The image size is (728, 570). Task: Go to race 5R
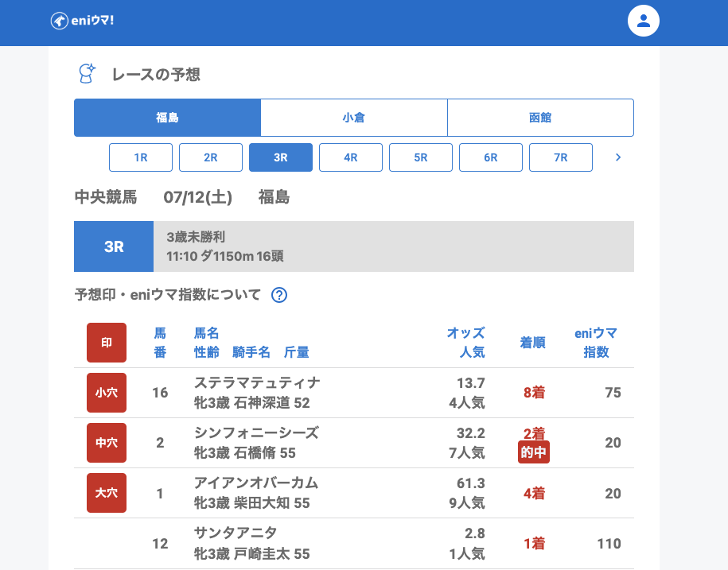(421, 157)
